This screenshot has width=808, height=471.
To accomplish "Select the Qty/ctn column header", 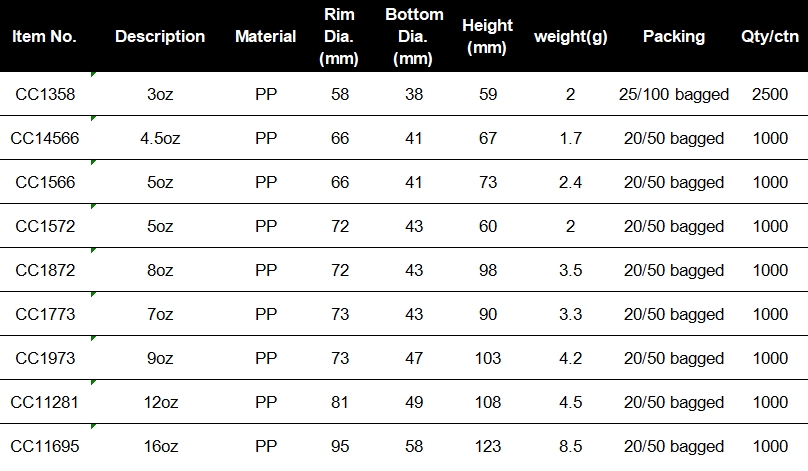I will [770, 37].
